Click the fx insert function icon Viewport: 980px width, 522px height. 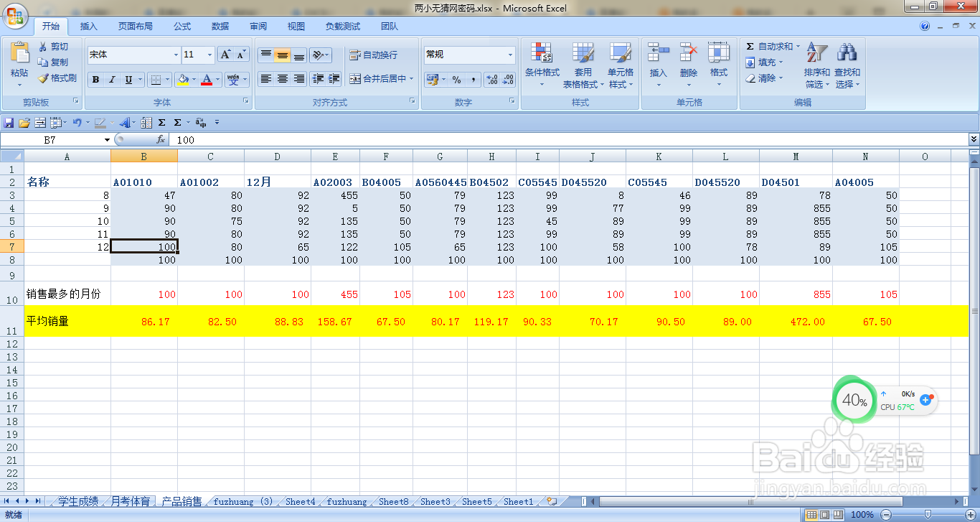161,140
